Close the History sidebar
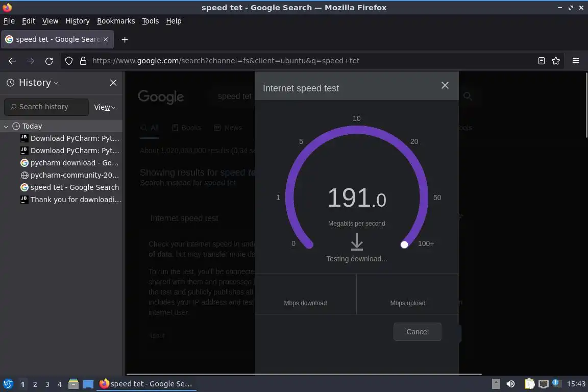 pyautogui.click(x=113, y=83)
